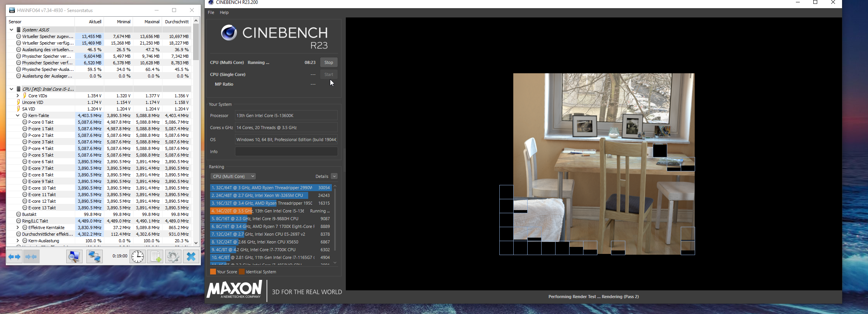Click the Aktuell column header
Image resolution: width=868 pixels, height=314 pixels.
[x=89, y=22]
